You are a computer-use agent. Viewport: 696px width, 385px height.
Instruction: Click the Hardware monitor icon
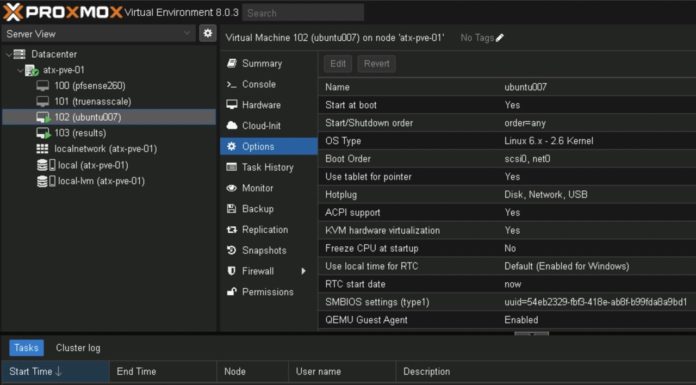click(x=231, y=105)
